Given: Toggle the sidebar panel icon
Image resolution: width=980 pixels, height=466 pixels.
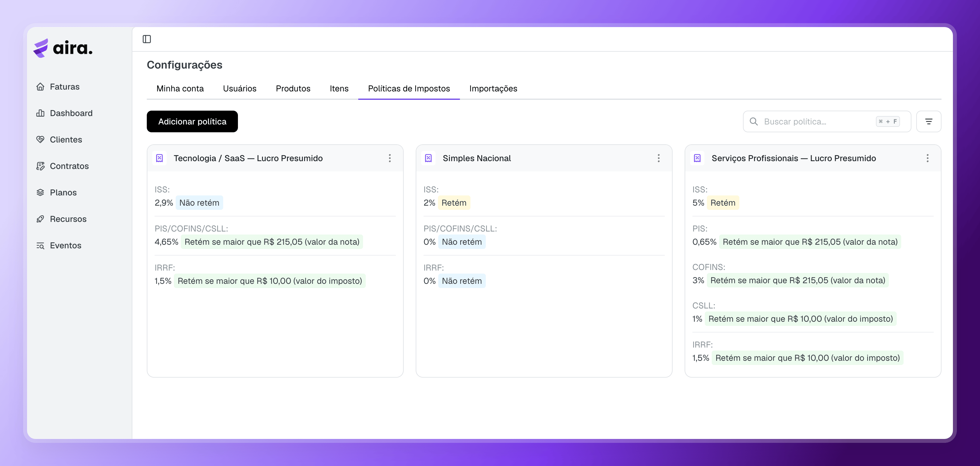Looking at the screenshot, I should pos(147,39).
